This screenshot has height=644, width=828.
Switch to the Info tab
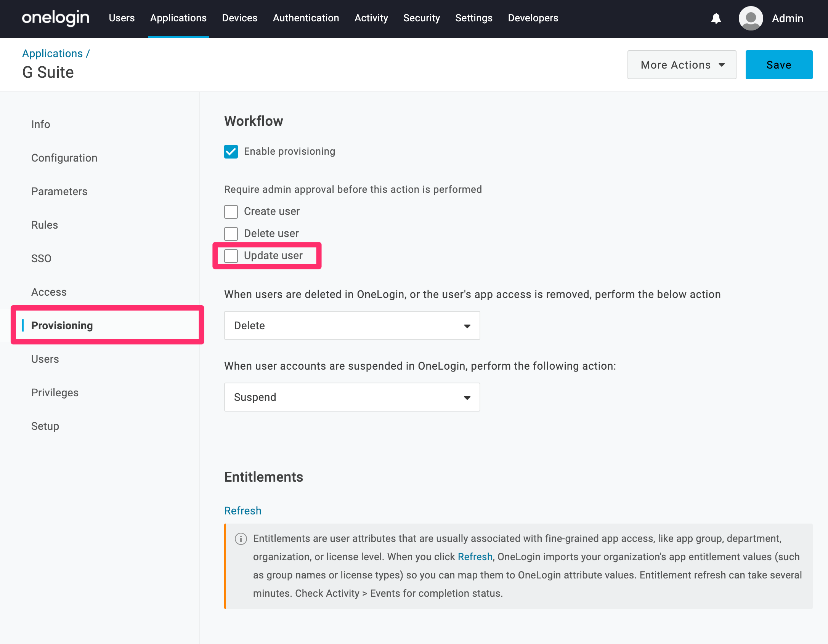pyautogui.click(x=41, y=124)
